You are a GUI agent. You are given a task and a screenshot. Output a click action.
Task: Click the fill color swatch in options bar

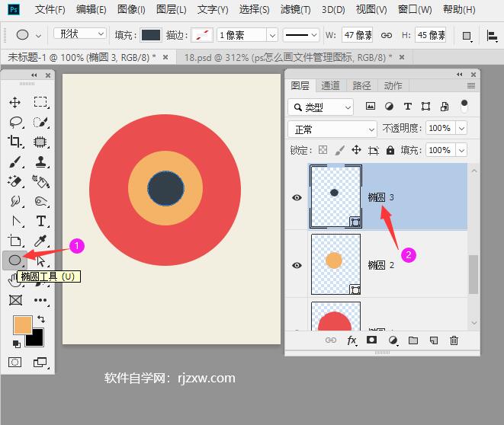pos(151,35)
